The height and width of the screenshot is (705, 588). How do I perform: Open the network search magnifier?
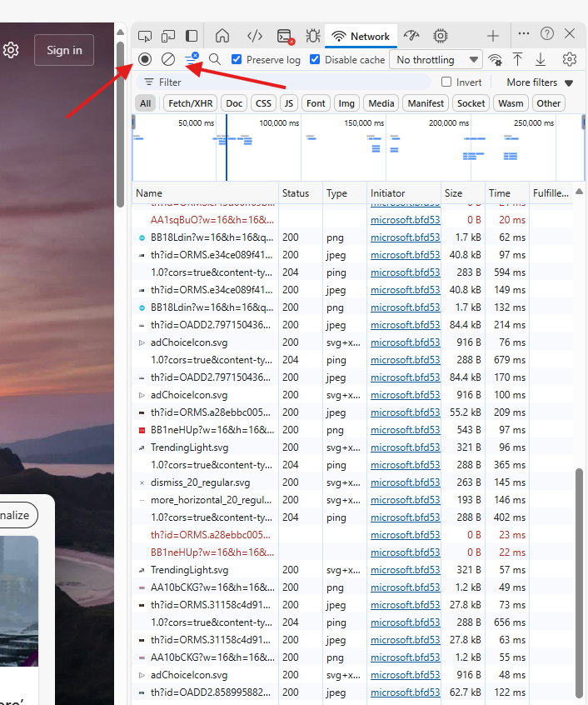(x=215, y=59)
